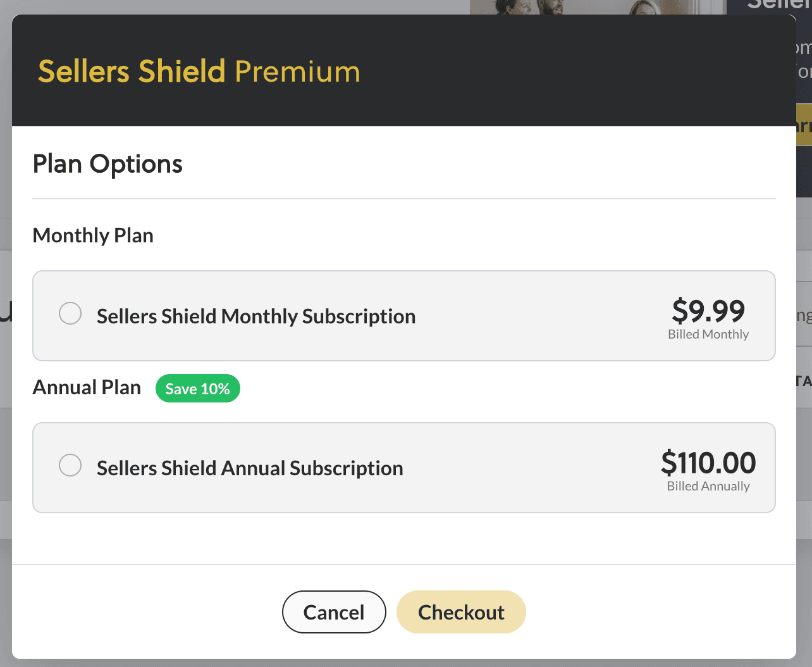Choose the Sellers Shield Monthly Subscription label

pyautogui.click(x=256, y=316)
